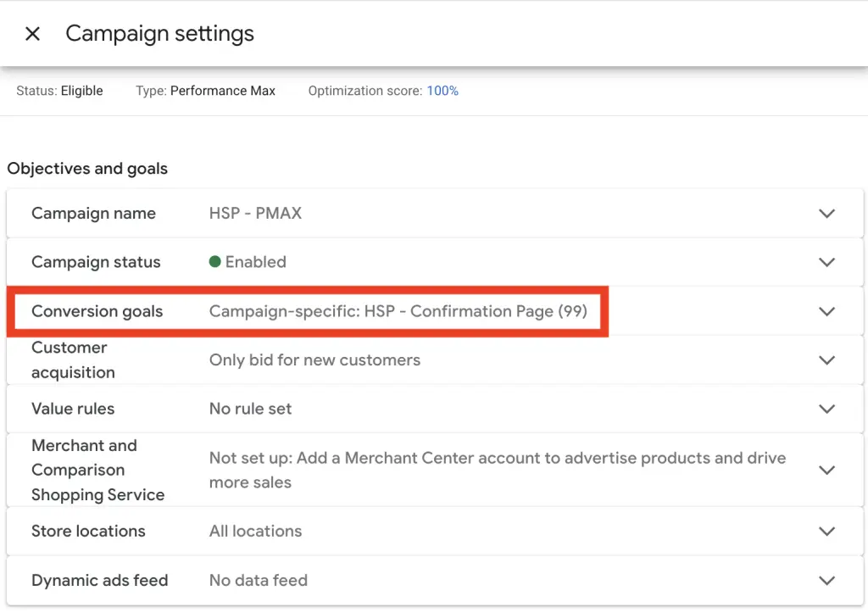Click the 'No data feed' value

point(258,581)
